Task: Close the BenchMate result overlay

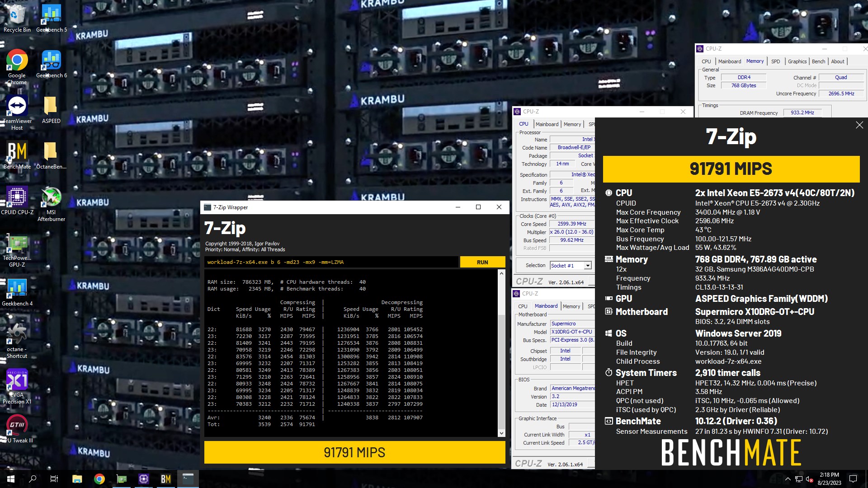Action: point(859,125)
